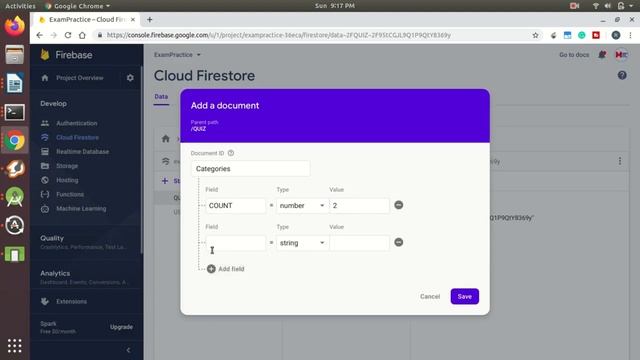Open Machine Learning in sidebar

tap(81, 209)
